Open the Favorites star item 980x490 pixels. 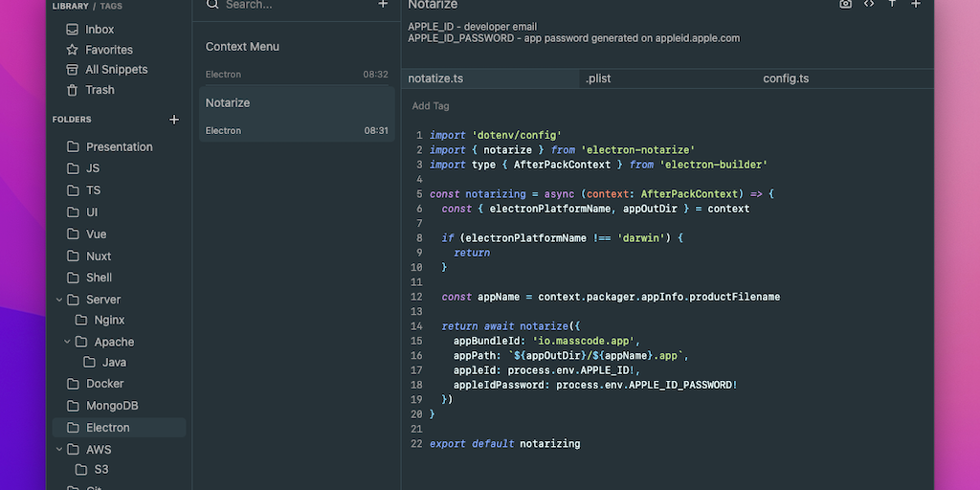(x=108, y=50)
